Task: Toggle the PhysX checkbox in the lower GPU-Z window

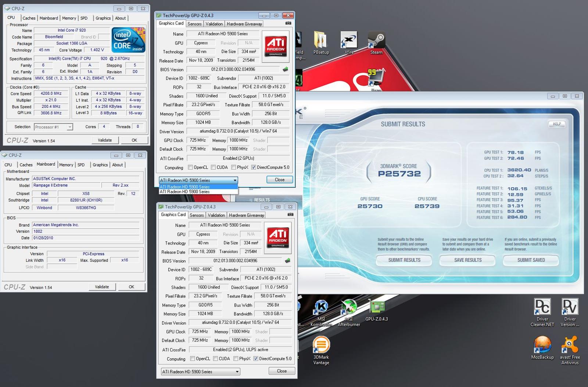Action: tap(236, 359)
